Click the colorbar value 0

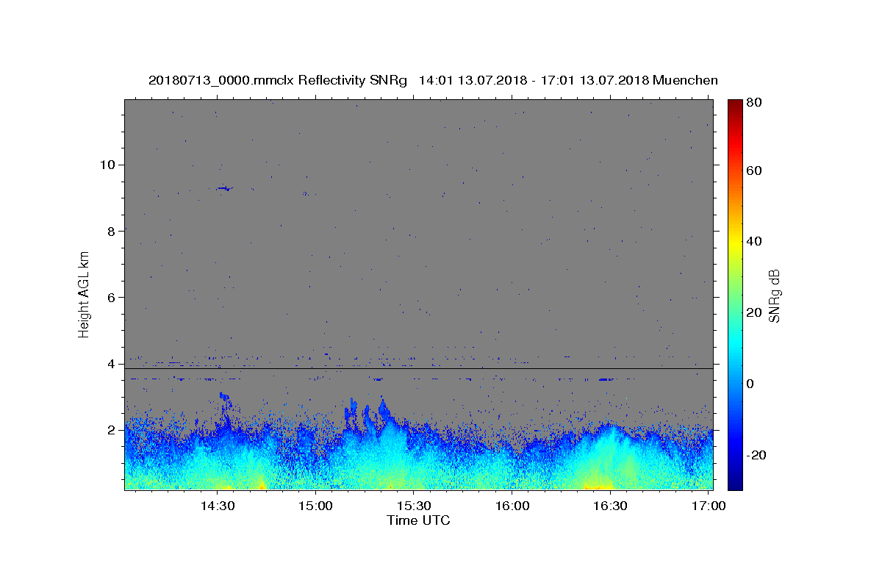tap(751, 383)
